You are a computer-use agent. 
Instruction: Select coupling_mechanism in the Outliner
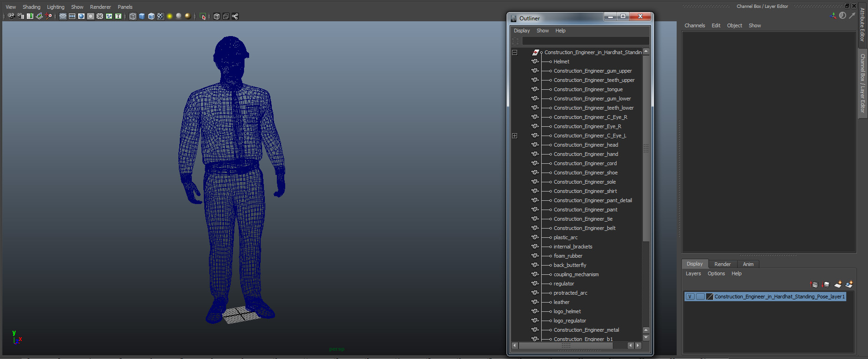(576, 274)
